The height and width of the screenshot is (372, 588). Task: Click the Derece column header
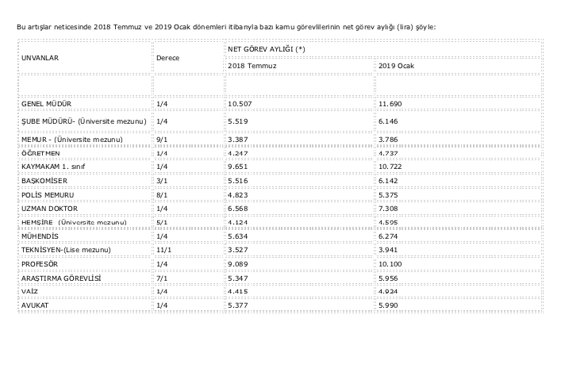[167, 58]
